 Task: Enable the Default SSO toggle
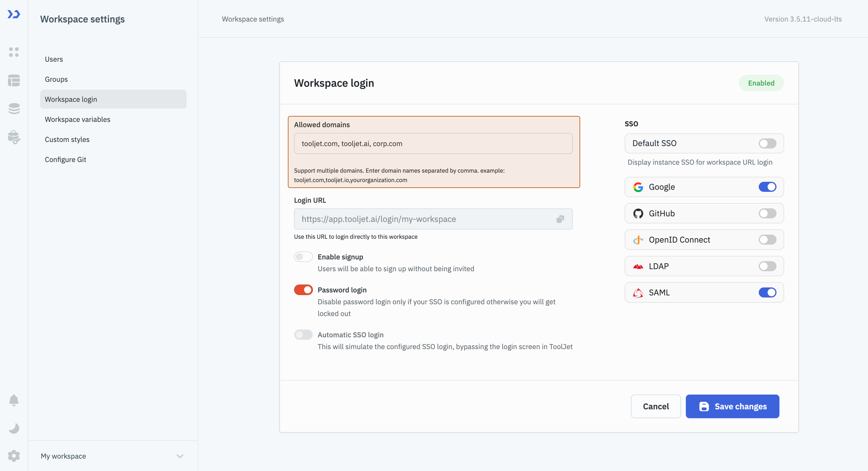point(767,143)
